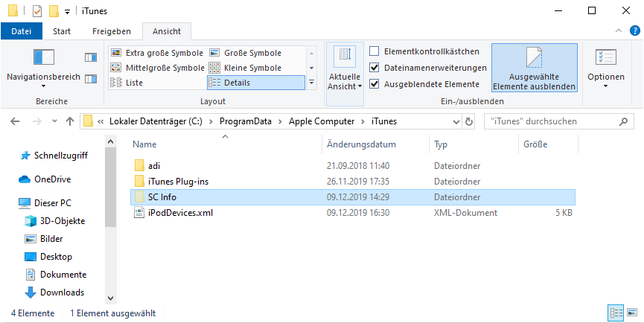
Task: Go up one folder level arrow
Action: tap(70, 121)
